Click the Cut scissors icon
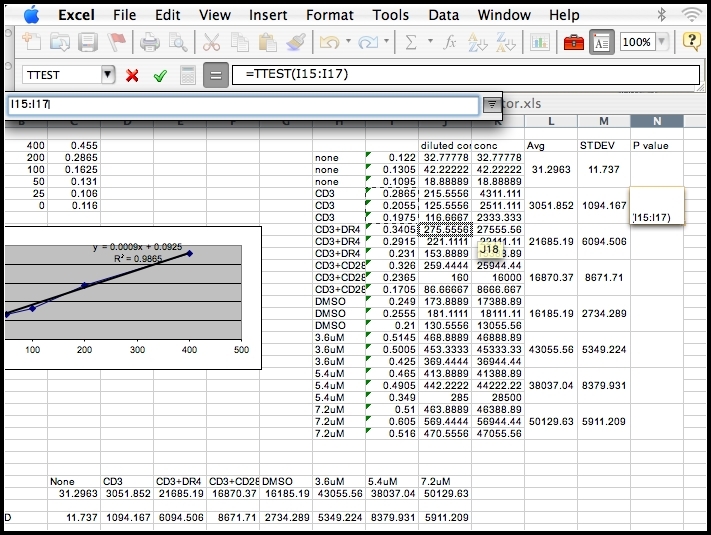The image size is (711, 535). click(212, 42)
